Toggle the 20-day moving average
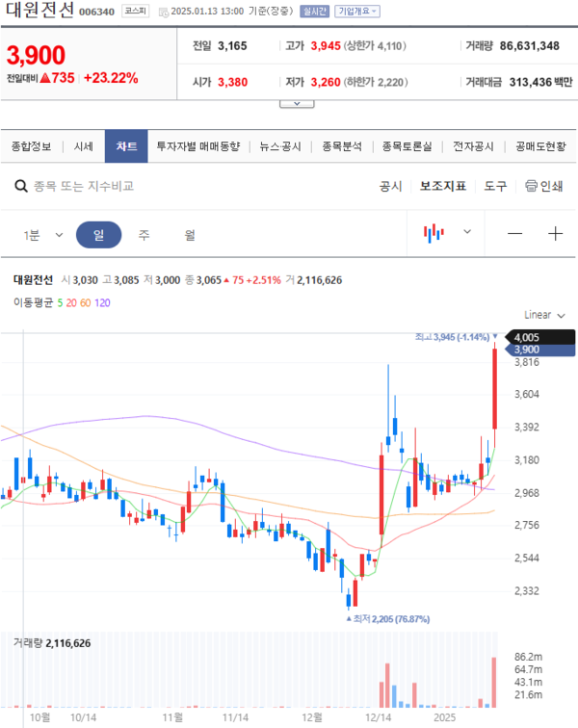Screen dimensions: 578x728 71,303
